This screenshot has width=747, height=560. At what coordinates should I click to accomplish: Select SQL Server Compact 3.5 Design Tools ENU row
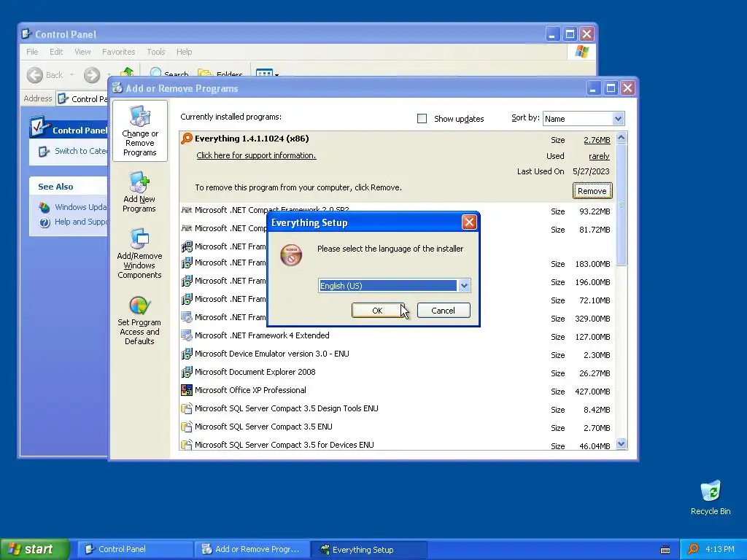(x=398, y=408)
